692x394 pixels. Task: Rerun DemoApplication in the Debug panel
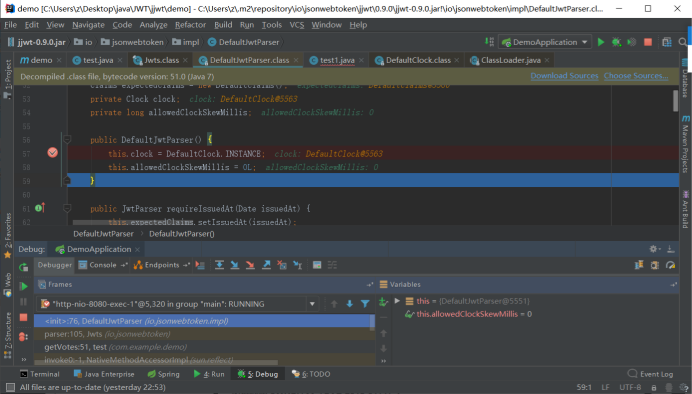click(23, 266)
